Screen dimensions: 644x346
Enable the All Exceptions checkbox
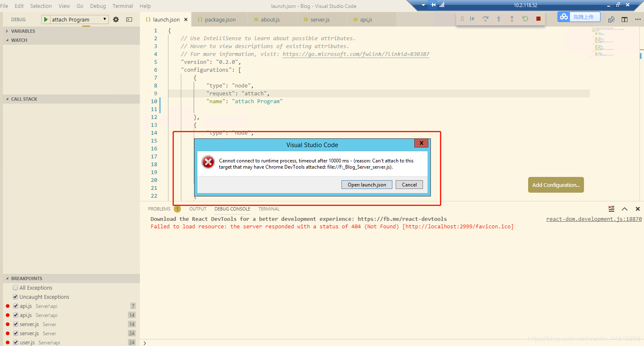click(x=15, y=288)
